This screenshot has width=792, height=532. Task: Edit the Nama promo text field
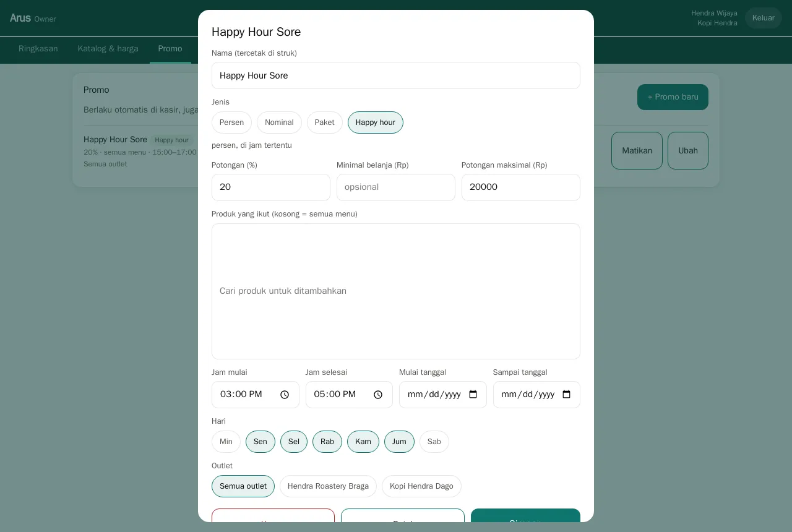(x=395, y=75)
